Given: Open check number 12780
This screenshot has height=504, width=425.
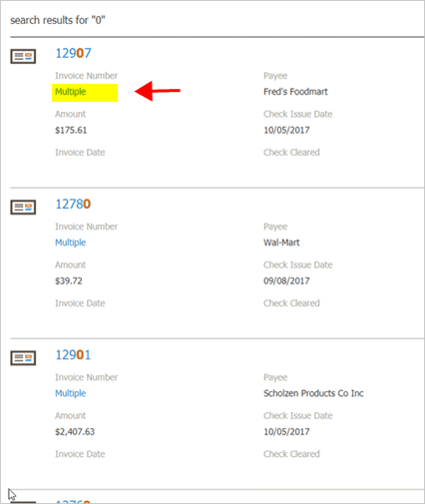Looking at the screenshot, I should click(73, 204).
